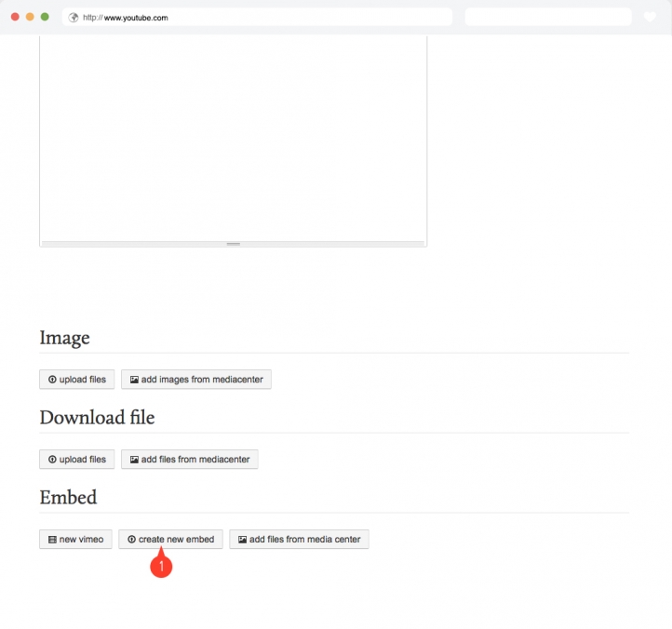This screenshot has width=672, height=629.
Task: Maximize window with green button
Action: click(x=45, y=17)
